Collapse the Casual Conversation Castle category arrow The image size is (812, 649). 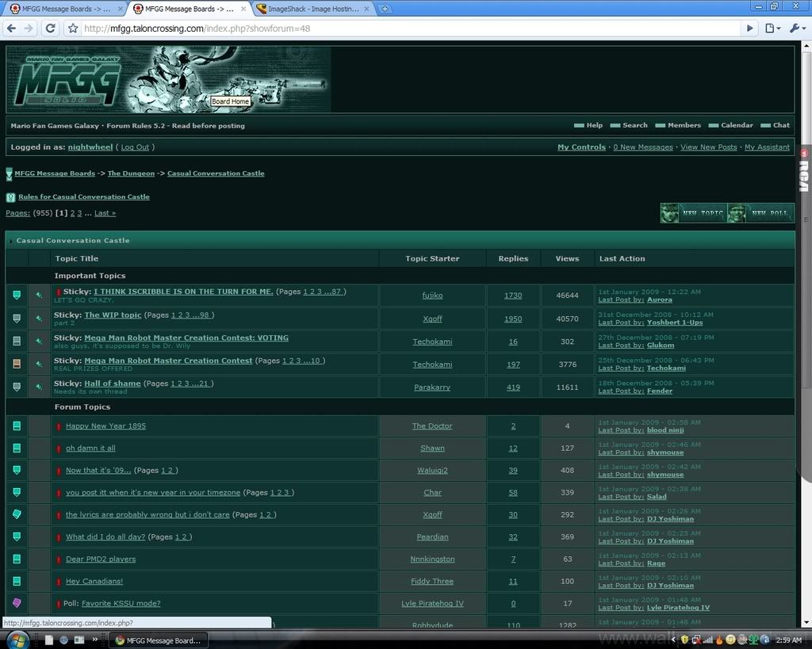(x=11, y=241)
